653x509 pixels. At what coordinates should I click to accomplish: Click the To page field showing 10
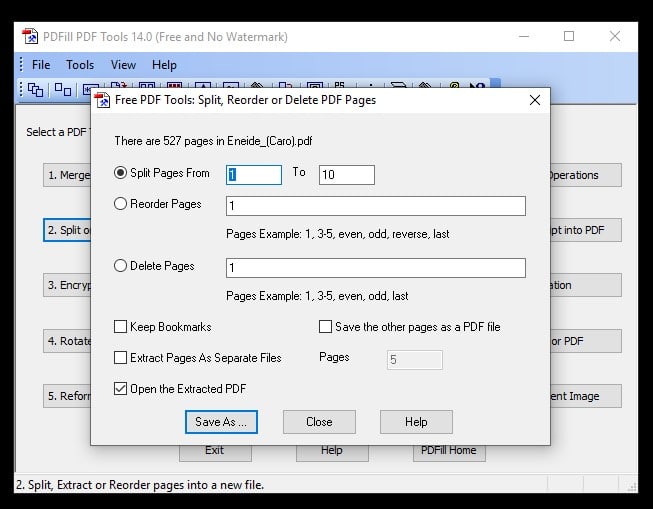[x=346, y=175]
